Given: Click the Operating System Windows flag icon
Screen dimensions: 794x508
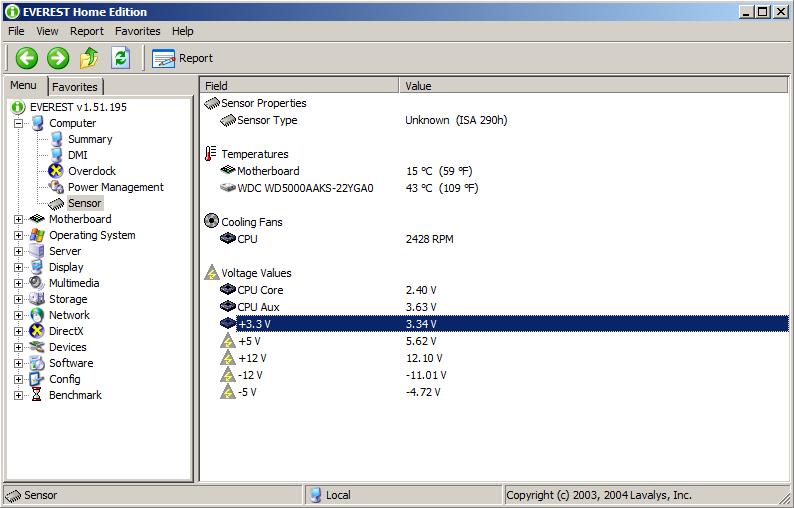Looking at the screenshot, I should [x=37, y=235].
